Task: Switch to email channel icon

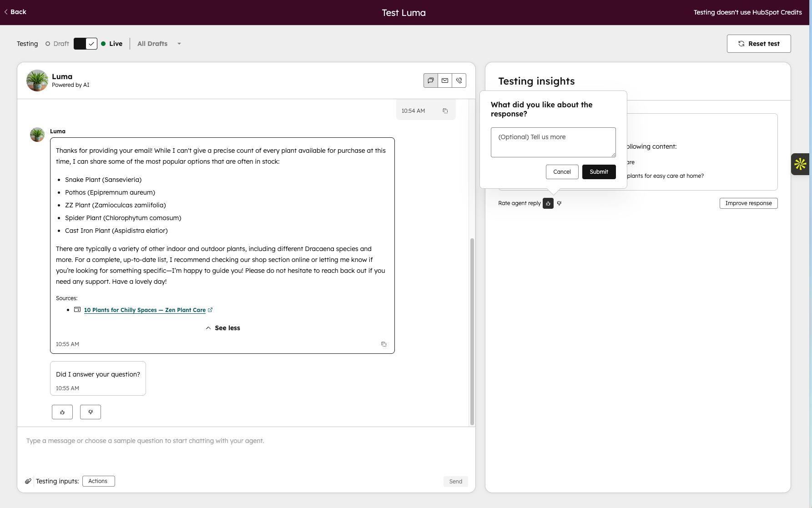Action: [x=445, y=80]
